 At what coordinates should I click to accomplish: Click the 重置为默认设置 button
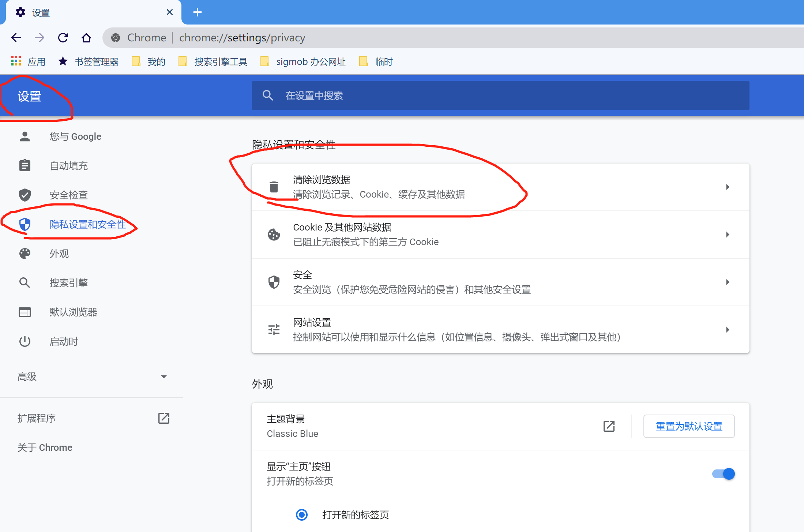(689, 426)
